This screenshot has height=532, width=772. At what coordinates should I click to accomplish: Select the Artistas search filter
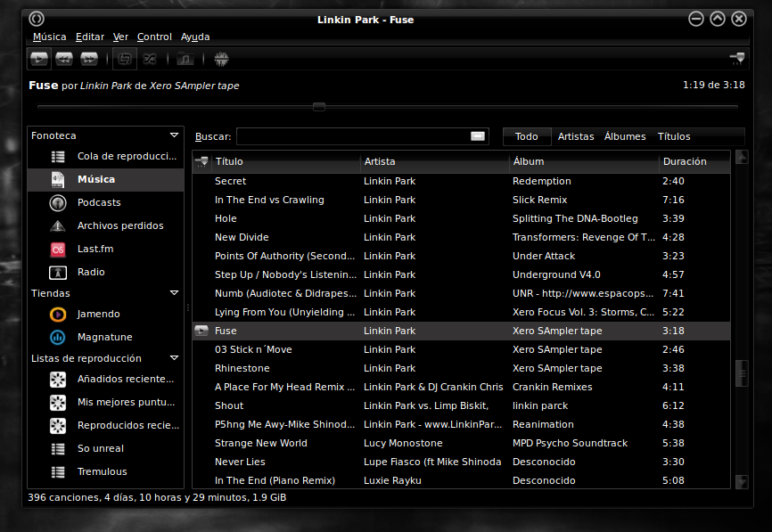click(x=576, y=136)
